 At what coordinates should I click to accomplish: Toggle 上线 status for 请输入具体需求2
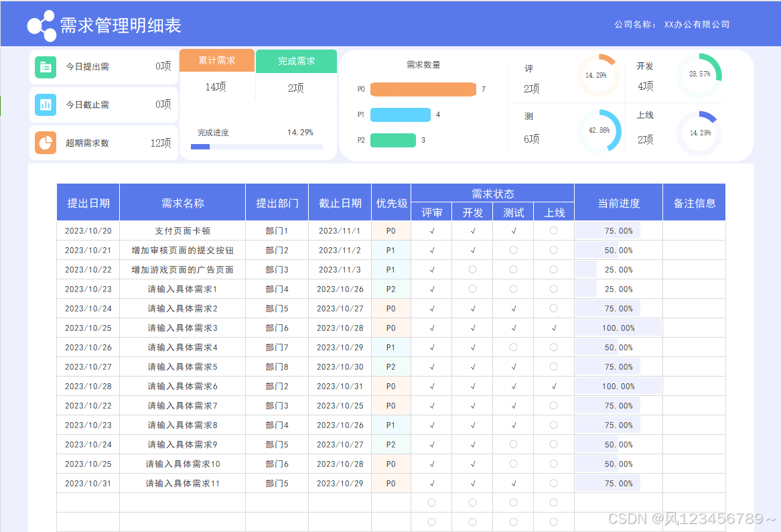pos(553,308)
